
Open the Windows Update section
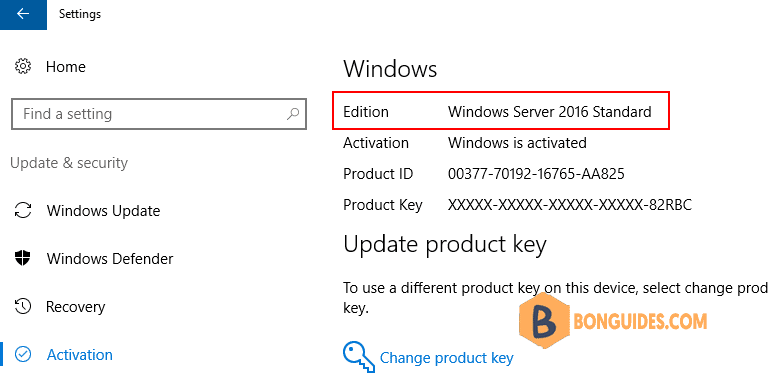[103, 211]
